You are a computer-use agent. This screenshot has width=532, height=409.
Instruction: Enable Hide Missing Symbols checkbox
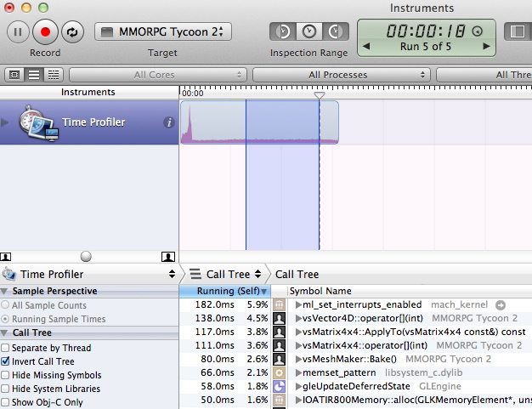[5, 375]
